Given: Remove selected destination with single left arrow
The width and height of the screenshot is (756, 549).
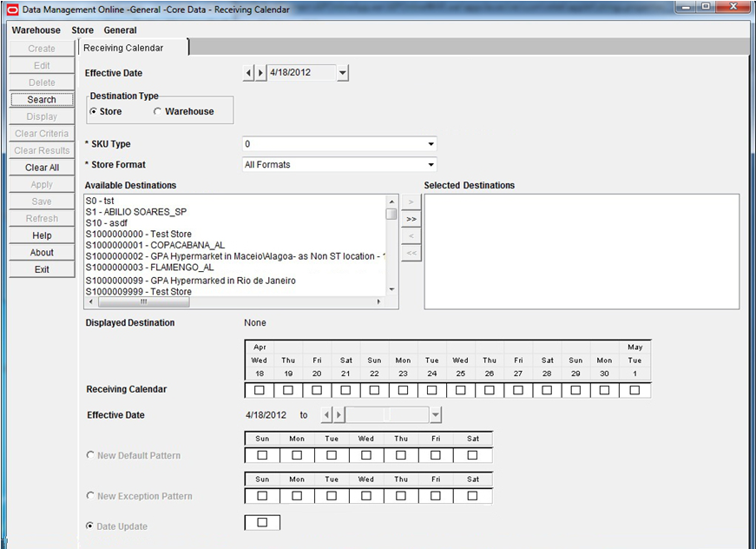Looking at the screenshot, I should [411, 236].
